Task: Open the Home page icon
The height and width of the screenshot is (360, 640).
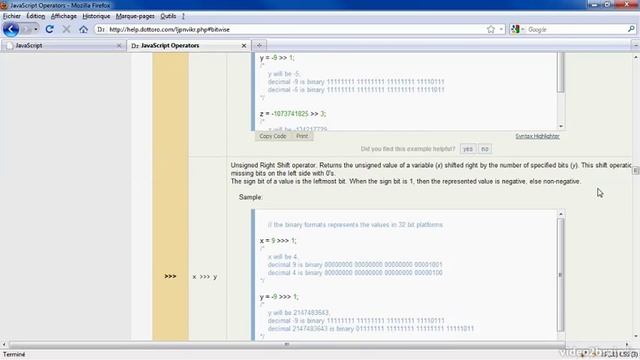Action: (83, 29)
